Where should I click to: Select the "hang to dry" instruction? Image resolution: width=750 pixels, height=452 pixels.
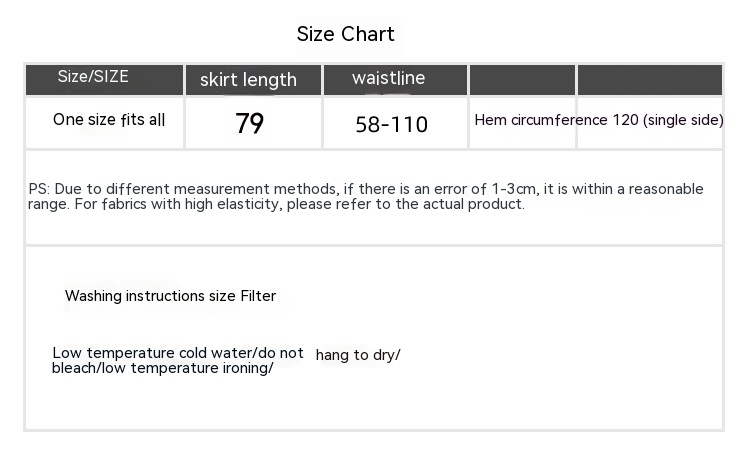356,355
